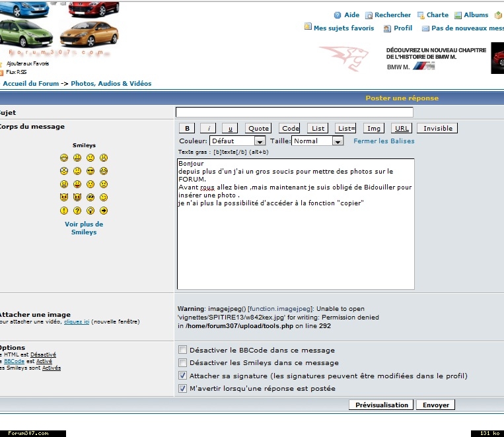Insert the exclamation mark smiley

pos(64,211)
